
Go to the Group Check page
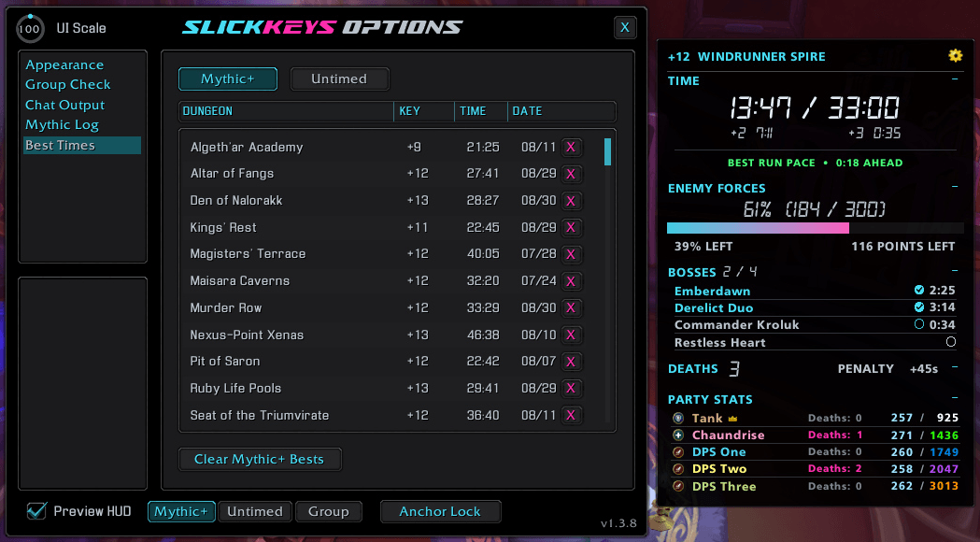[x=67, y=84]
